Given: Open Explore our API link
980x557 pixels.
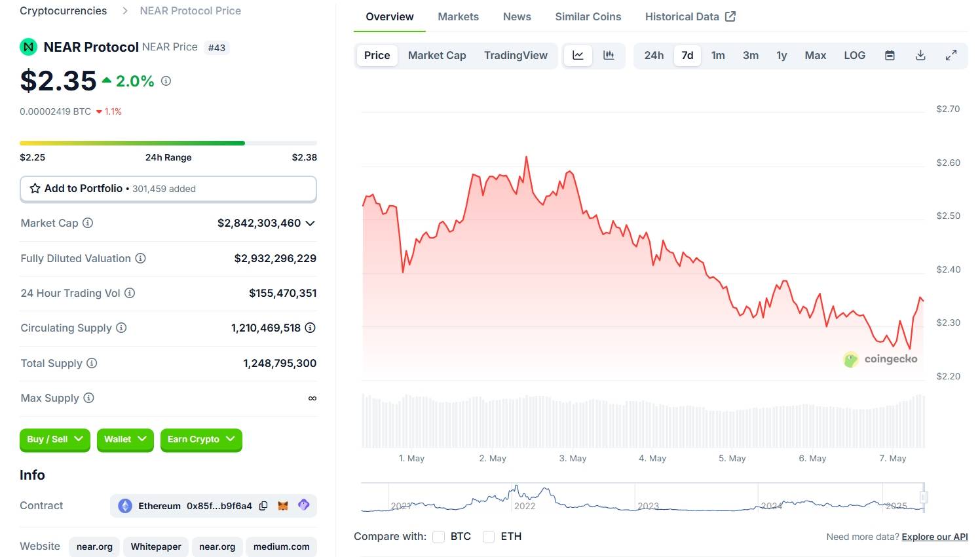Looking at the screenshot, I should 935,537.
